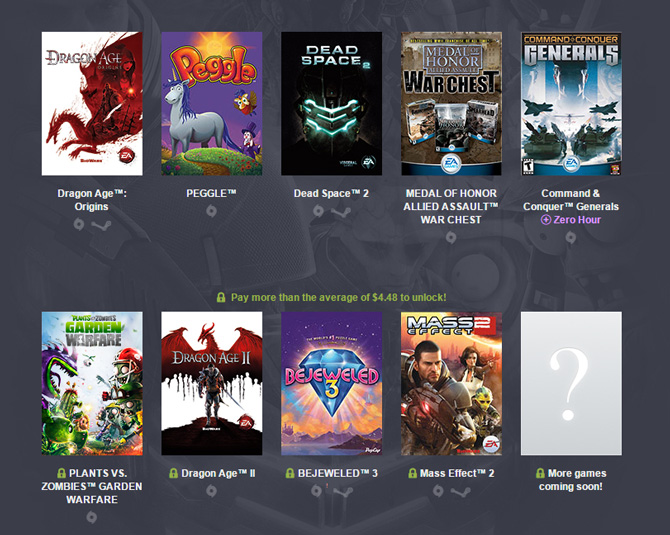Click the Steam icon under BEJEWELED 3

(x=343, y=492)
